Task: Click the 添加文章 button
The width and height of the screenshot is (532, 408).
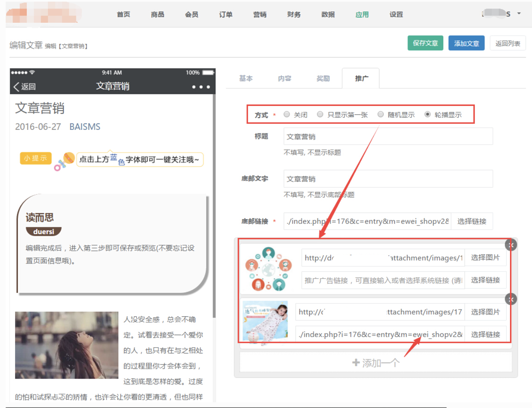Action: click(467, 43)
